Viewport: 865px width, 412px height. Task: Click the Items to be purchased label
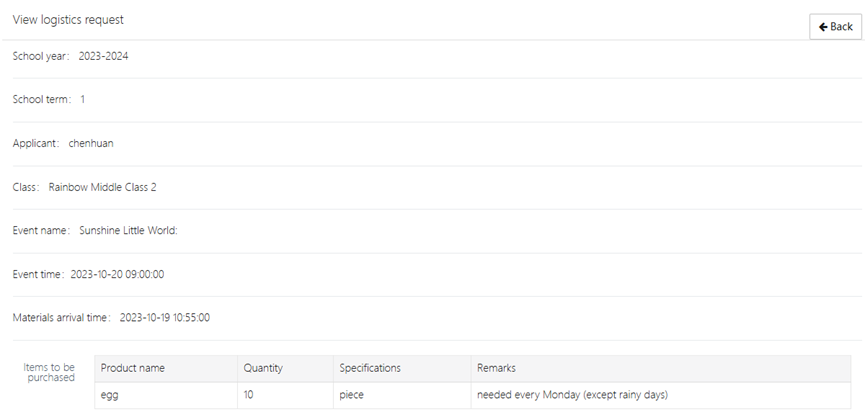pos(49,372)
